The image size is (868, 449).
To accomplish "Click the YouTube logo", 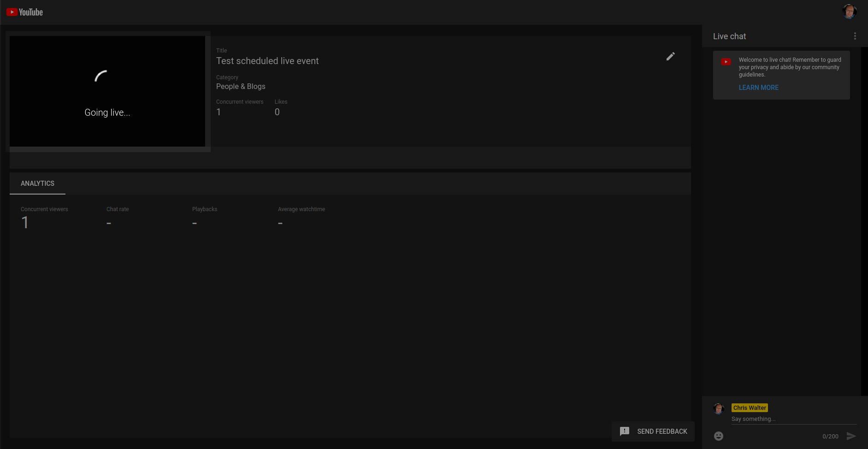I will 24,12.
